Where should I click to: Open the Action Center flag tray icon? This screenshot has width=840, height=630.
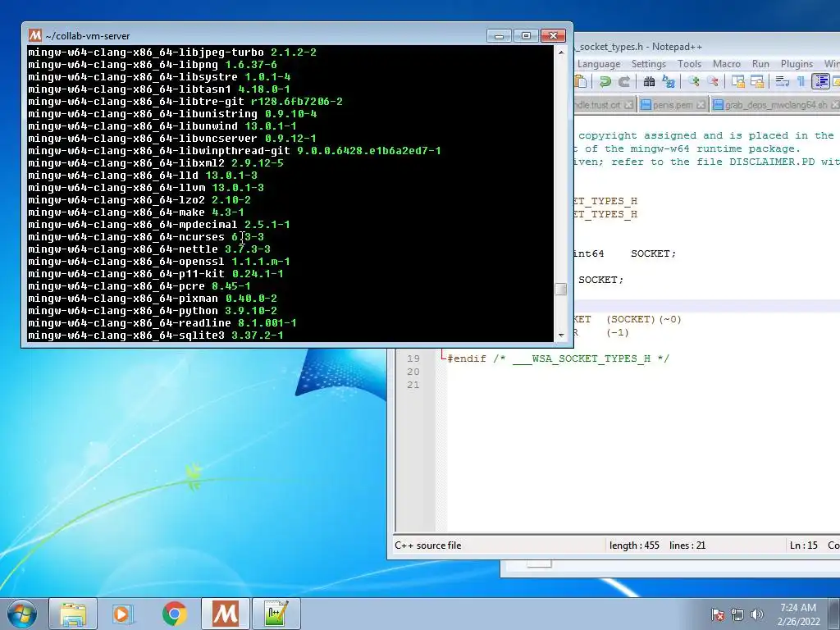[x=718, y=614]
